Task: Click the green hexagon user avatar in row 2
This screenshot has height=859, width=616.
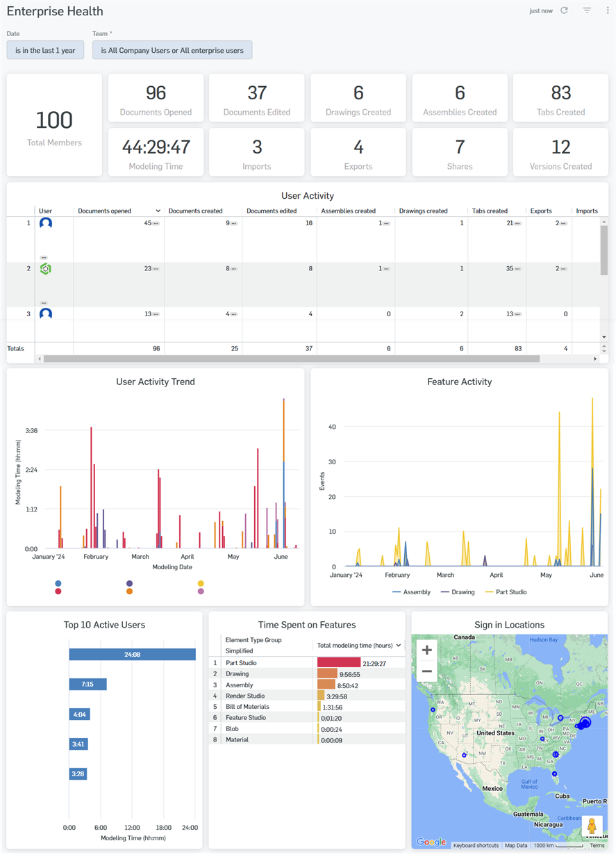Action: click(44, 268)
